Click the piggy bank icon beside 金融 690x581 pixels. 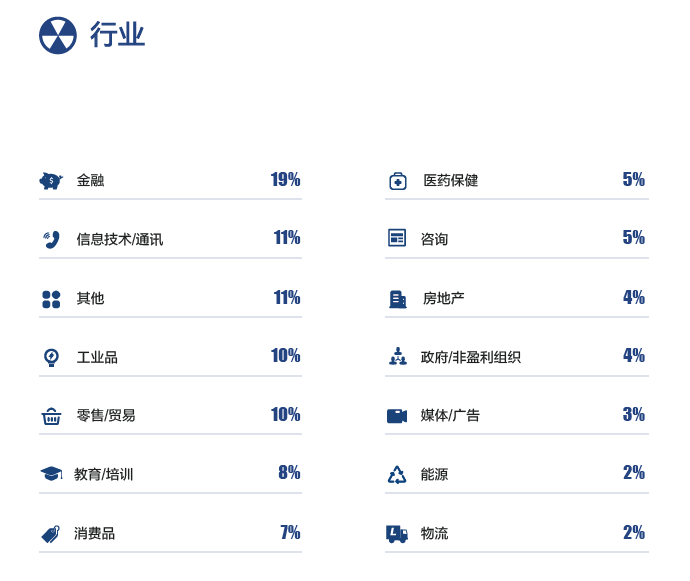[51, 181]
